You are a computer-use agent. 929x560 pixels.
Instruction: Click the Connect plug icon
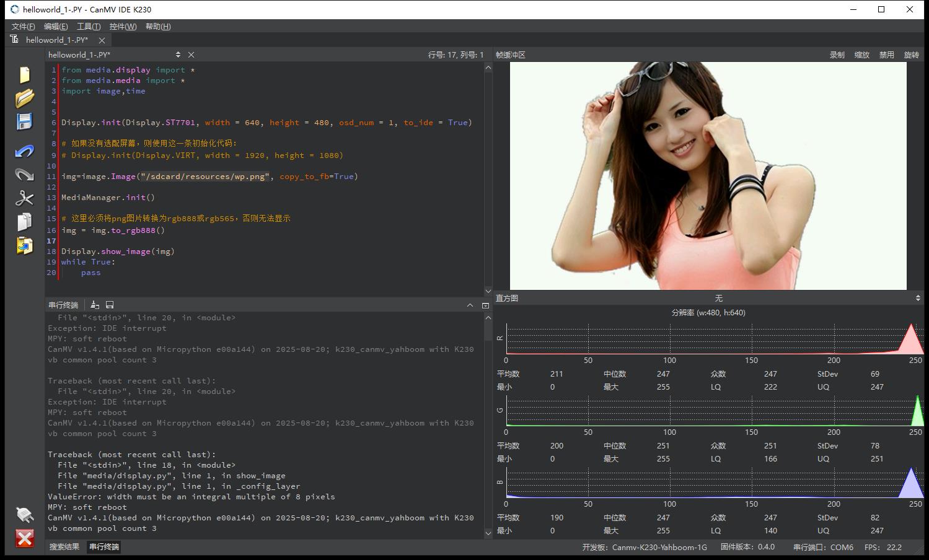pos(24,514)
